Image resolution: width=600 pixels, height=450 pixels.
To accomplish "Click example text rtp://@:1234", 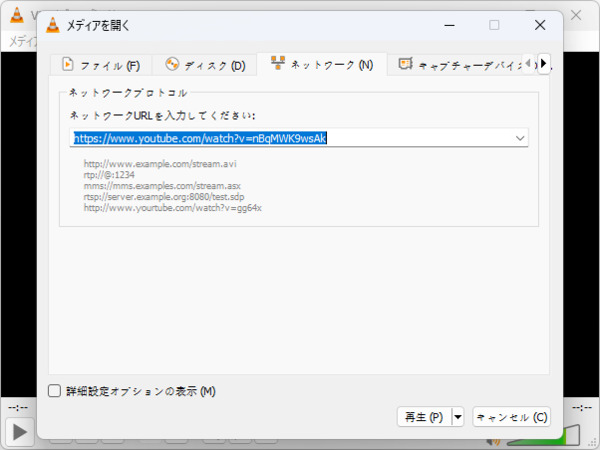I will pyautogui.click(x=109, y=175).
